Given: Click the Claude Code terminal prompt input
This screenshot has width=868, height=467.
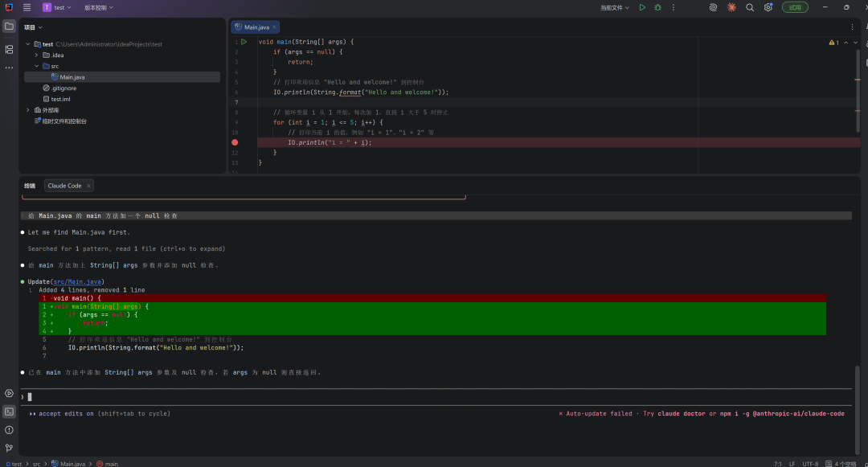Looking at the screenshot, I should [x=241, y=396].
